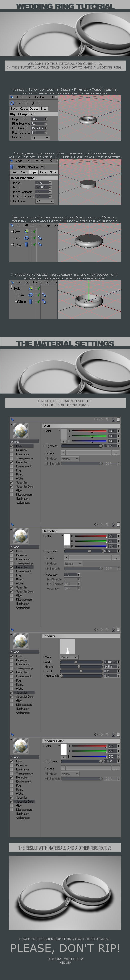Expand the color mode arrow in the Reflection panel
The height and width of the screenshot is (980, 130).
click(62, 535)
